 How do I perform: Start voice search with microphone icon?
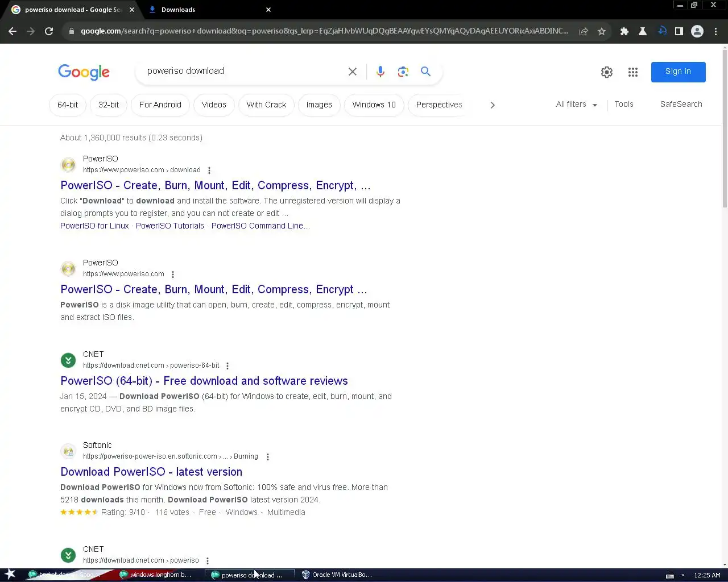pyautogui.click(x=380, y=72)
